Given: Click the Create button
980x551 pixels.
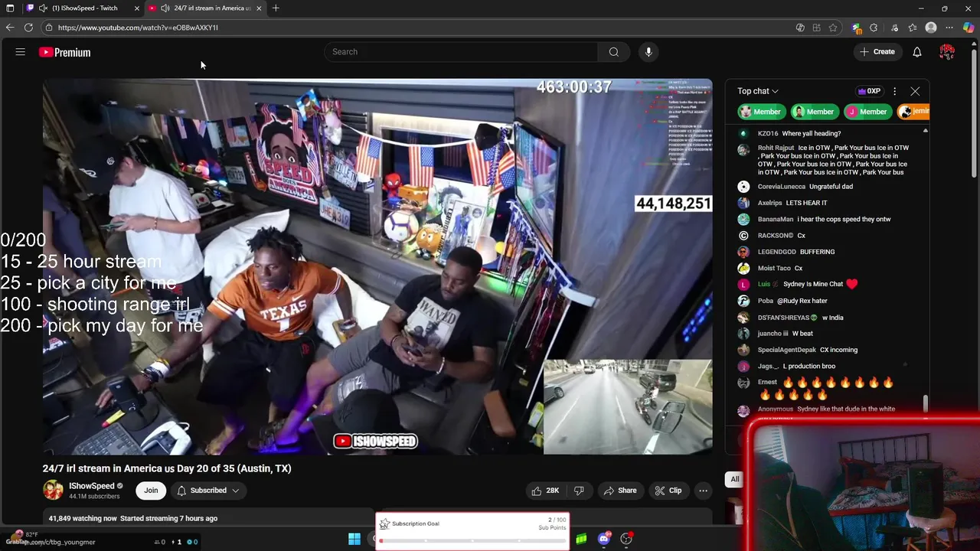Looking at the screenshot, I should pos(877,52).
